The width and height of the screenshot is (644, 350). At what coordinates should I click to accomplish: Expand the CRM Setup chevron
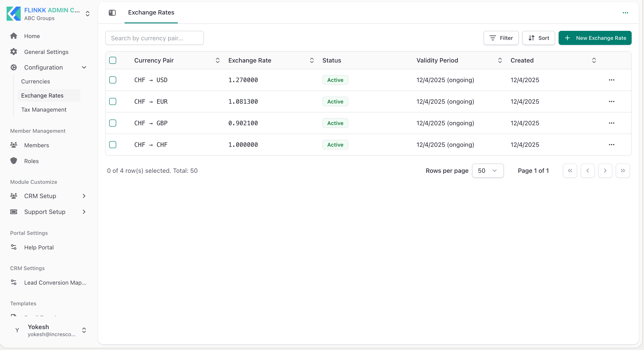coord(84,196)
